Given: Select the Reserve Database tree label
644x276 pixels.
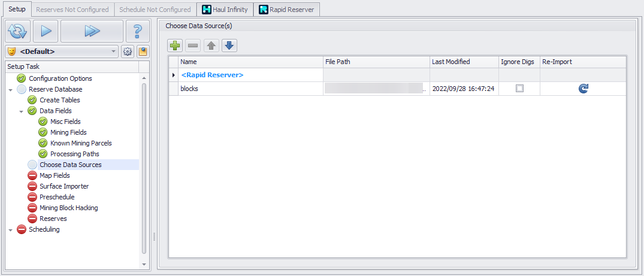Looking at the screenshot, I should [x=56, y=89].
